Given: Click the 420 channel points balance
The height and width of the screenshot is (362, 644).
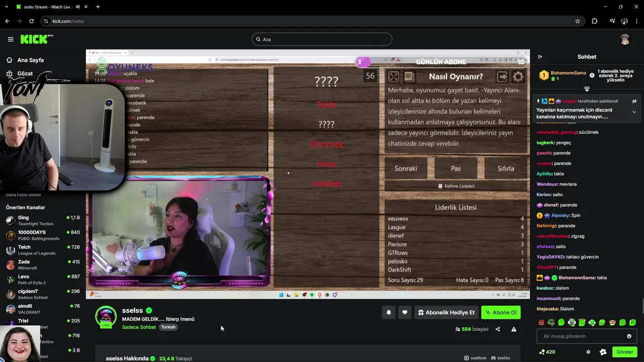Looking at the screenshot, I should [x=547, y=352].
